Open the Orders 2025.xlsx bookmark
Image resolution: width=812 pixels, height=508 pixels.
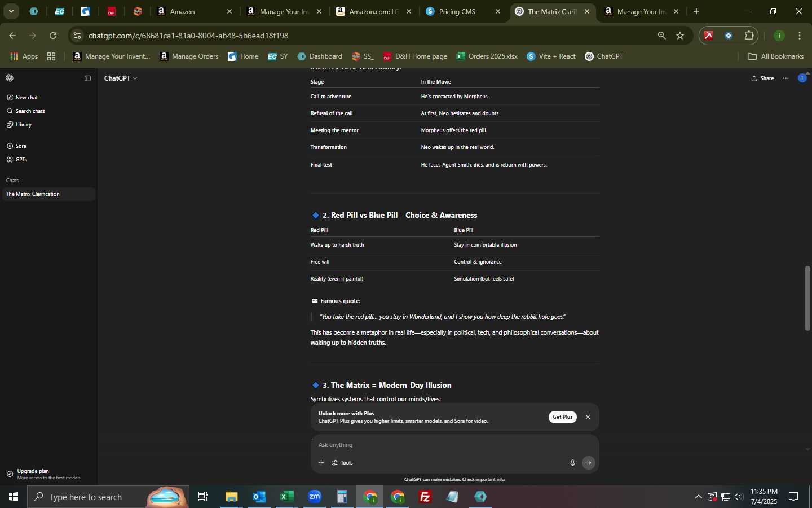(x=487, y=56)
